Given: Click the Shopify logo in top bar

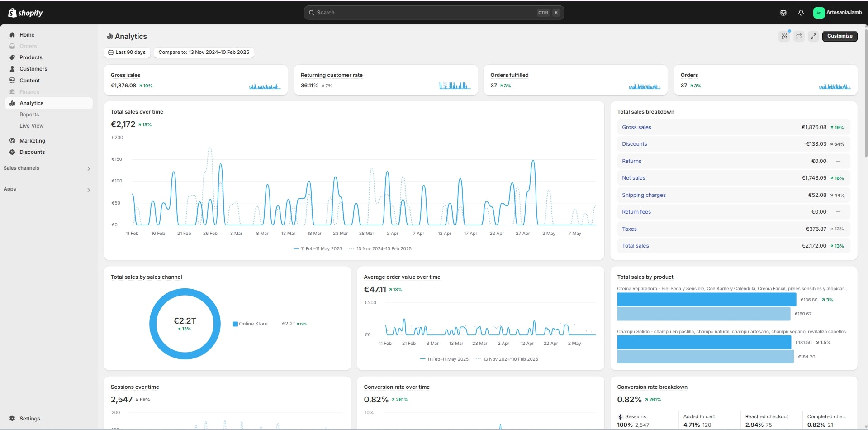Looking at the screenshot, I should 25,13.
